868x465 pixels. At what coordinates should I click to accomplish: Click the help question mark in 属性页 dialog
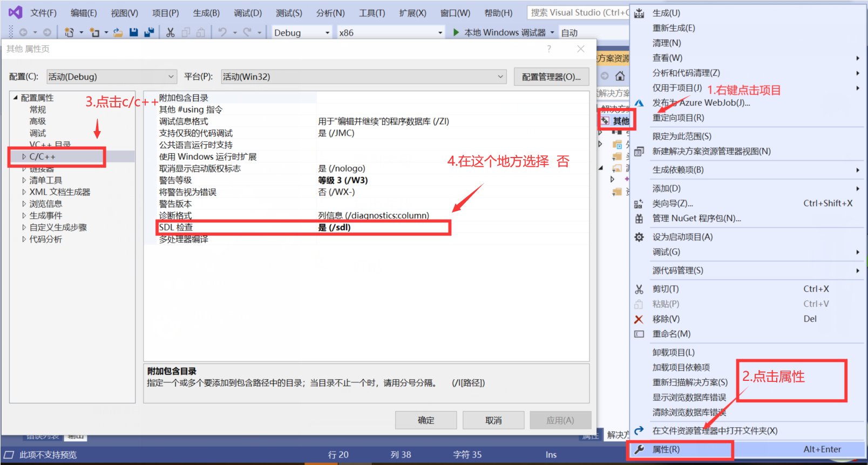click(549, 49)
